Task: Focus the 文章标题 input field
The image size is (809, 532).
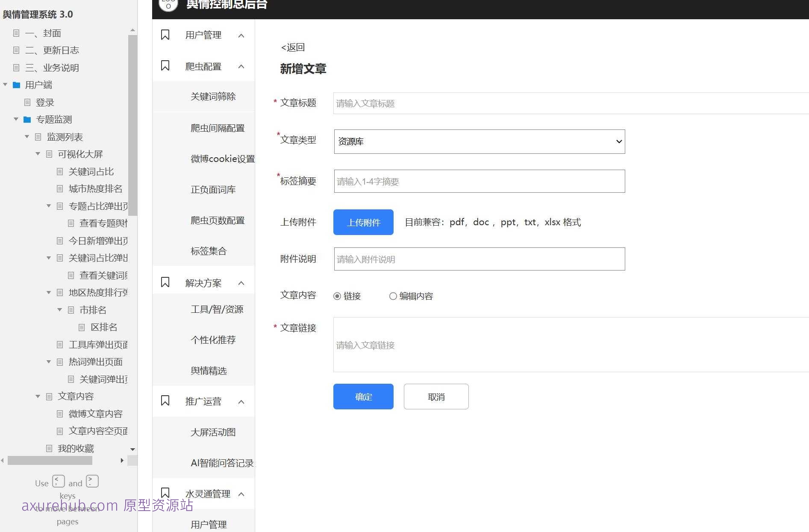Action: coord(571,103)
